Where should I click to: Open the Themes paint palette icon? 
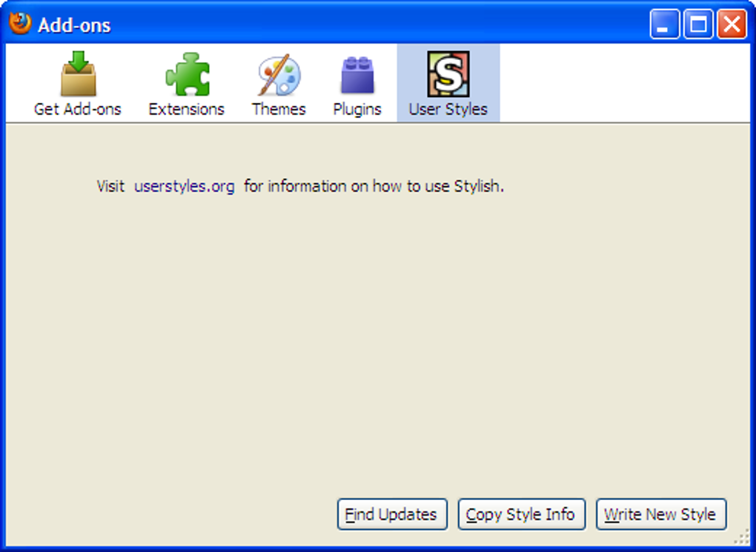tap(279, 75)
